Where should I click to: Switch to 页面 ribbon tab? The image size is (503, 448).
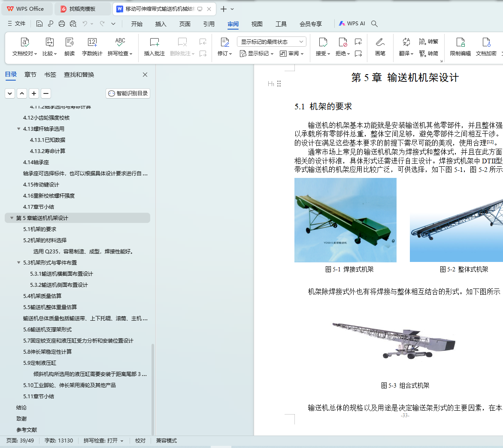(185, 24)
